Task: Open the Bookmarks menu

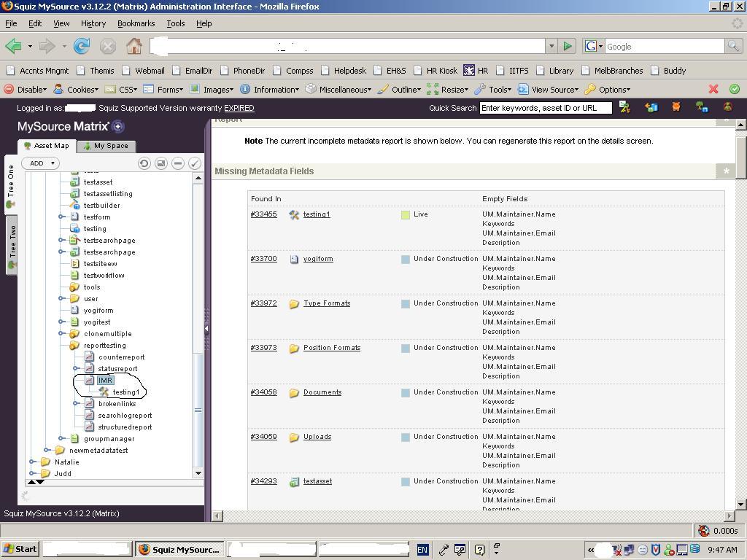Action: tap(136, 23)
